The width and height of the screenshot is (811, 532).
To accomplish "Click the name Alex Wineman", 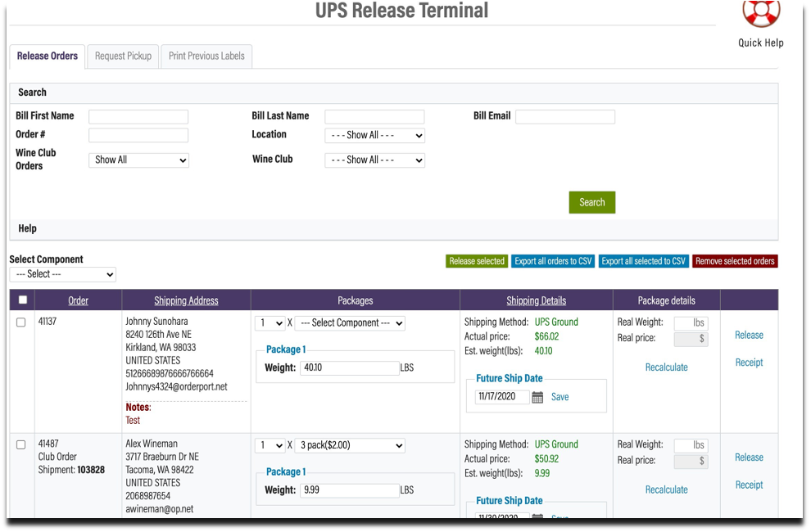I will [x=152, y=444].
